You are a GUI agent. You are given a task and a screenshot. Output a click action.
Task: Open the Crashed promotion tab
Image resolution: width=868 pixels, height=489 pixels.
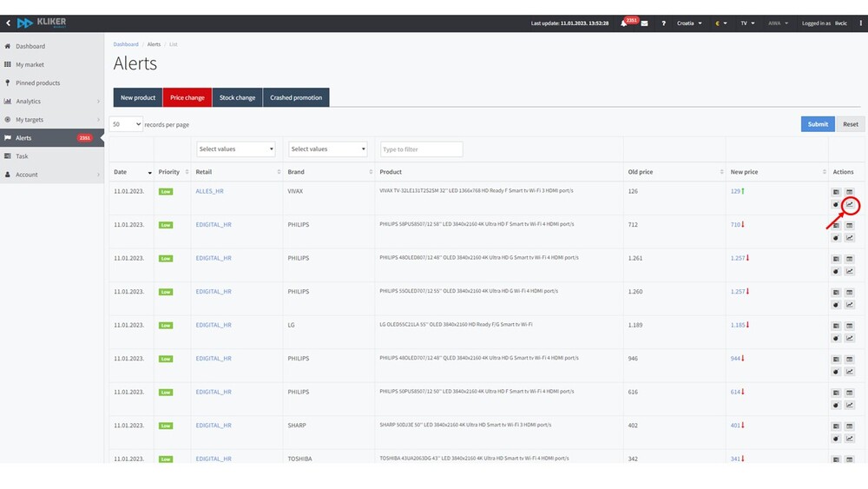click(296, 97)
